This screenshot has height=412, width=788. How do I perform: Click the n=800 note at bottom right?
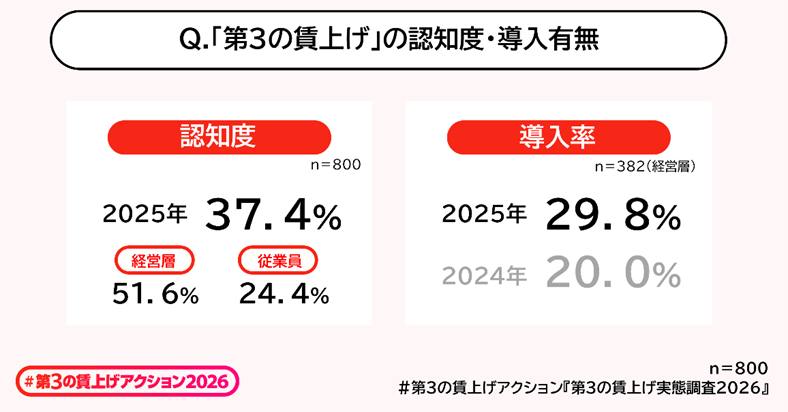[x=739, y=365]
